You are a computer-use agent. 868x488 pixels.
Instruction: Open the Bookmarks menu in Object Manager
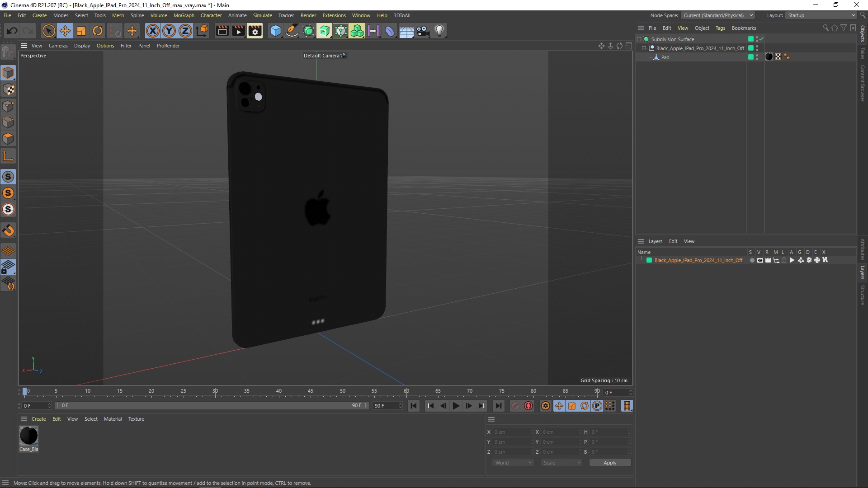tap(744, 28)
